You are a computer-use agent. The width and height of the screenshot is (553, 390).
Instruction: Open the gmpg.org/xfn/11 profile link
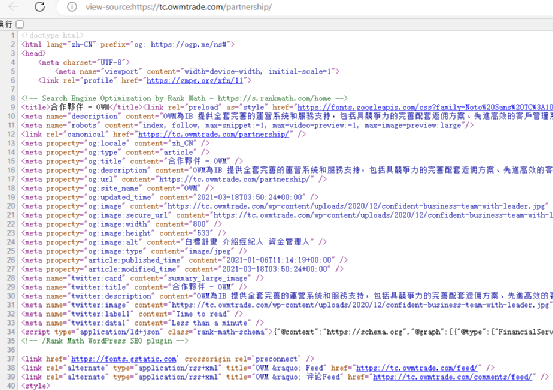(195, 80)
